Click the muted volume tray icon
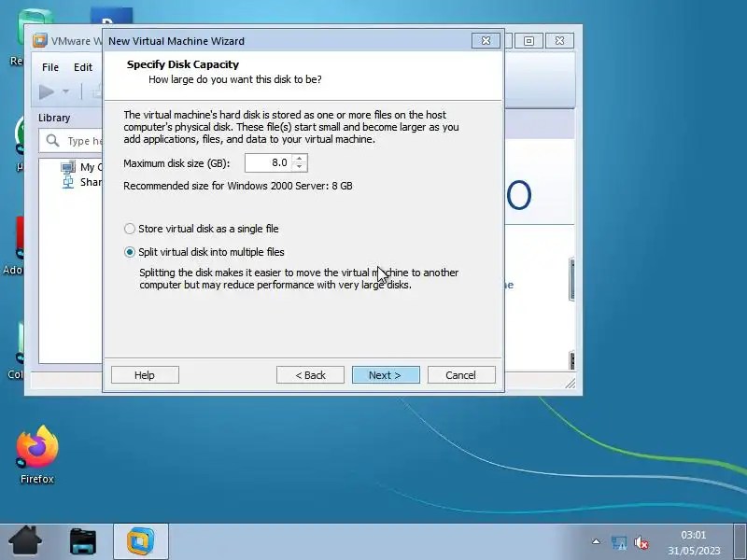This screenshot has height=560, width=747. pos(641,542)
